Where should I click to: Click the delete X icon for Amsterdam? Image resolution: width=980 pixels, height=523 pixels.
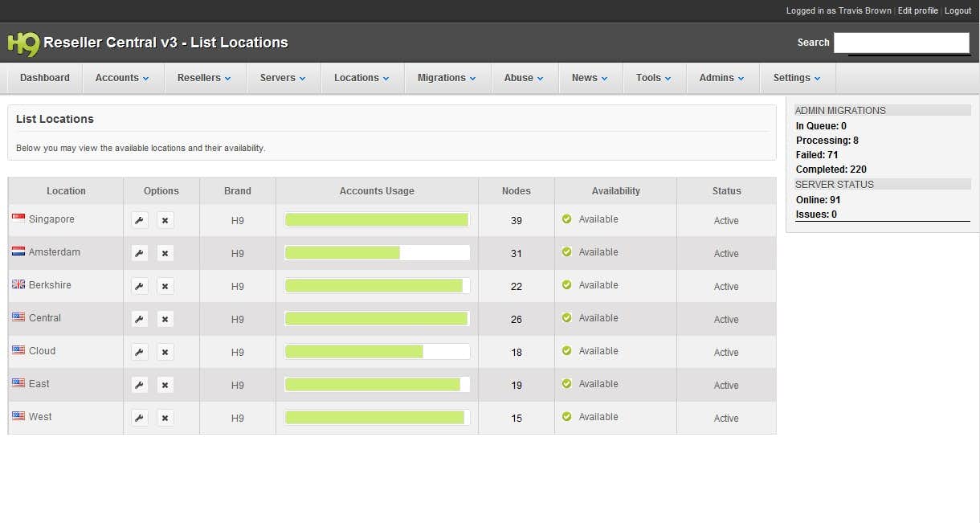(x=165, y=253)
